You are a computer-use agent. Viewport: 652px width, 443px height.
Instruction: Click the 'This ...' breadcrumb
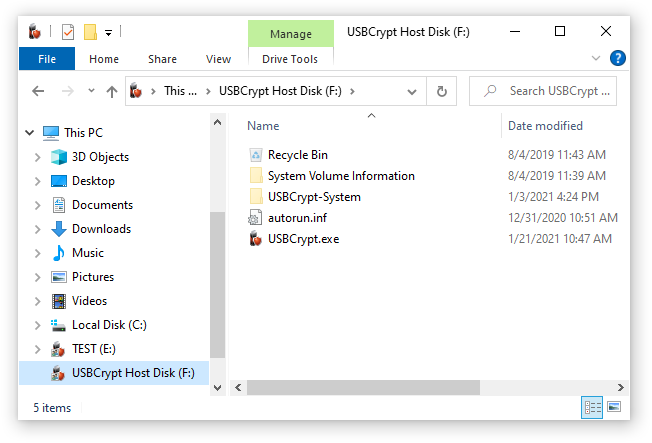click(180, 91)
